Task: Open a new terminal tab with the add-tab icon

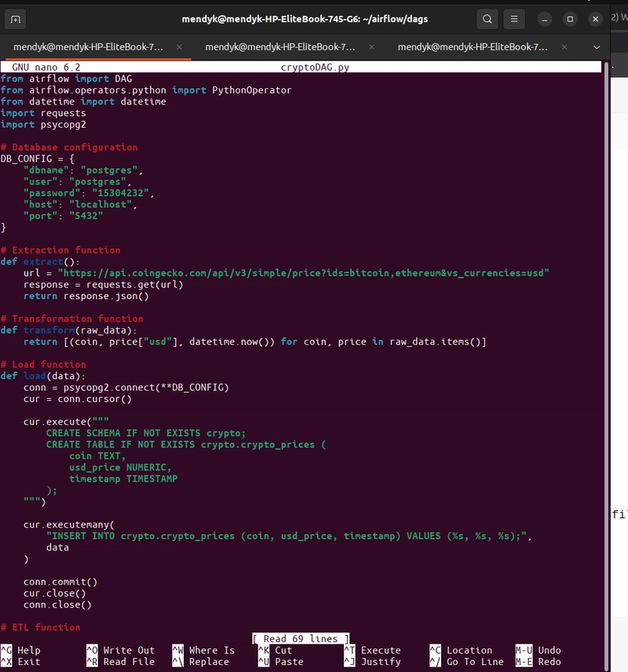Action: coord(16,20)
